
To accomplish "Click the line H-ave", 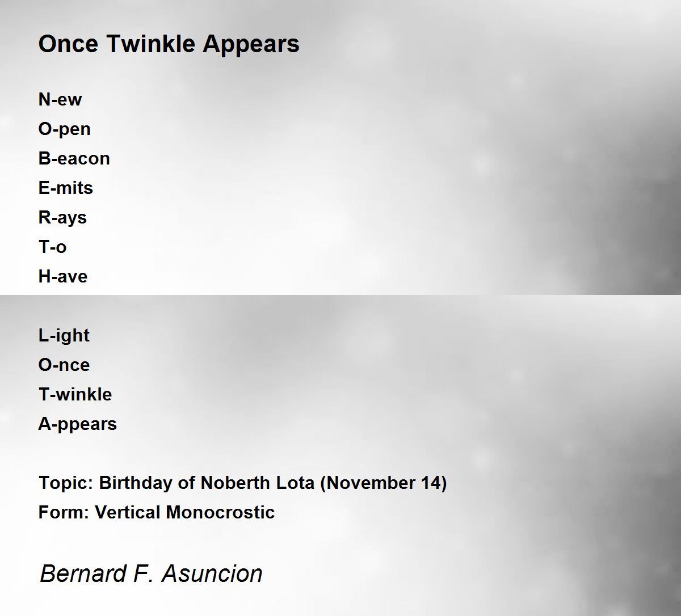I will [63, 277].
